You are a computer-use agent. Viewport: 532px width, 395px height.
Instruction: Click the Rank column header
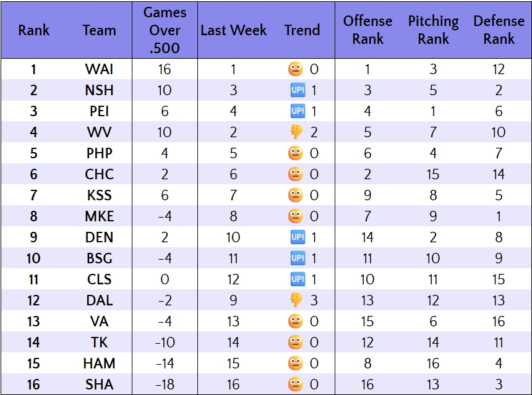pyautogui.click(x=33, y=30)
